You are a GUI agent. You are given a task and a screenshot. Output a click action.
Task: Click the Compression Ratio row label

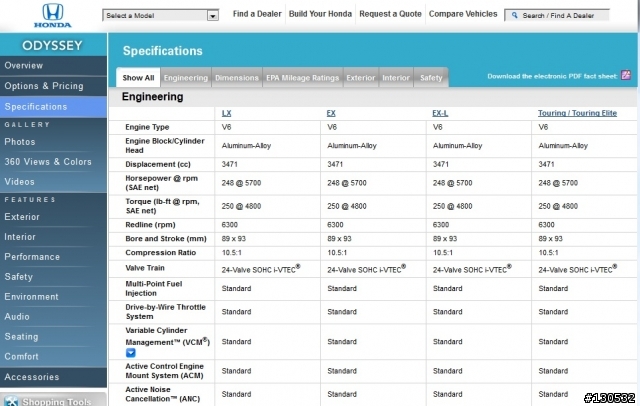pyautogui.click(x=160, y=253)
